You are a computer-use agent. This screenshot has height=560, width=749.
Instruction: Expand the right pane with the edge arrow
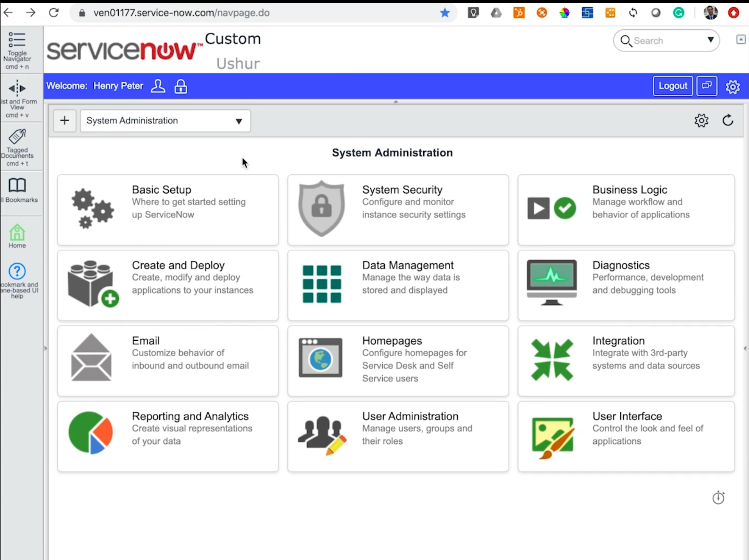click(745, 348)
